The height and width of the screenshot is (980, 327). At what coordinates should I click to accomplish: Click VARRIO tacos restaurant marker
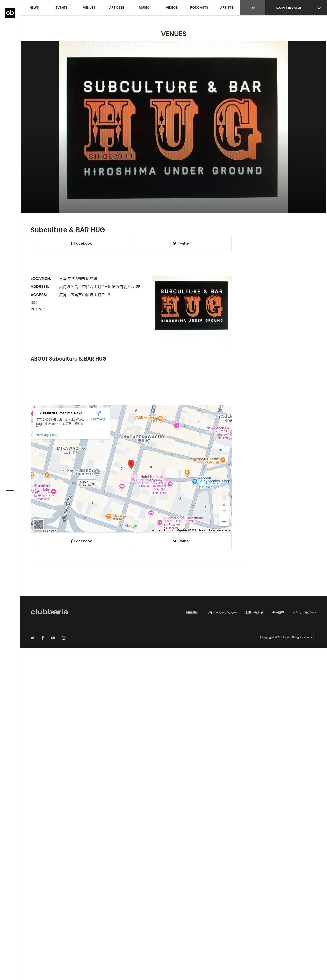coord(161,419)
